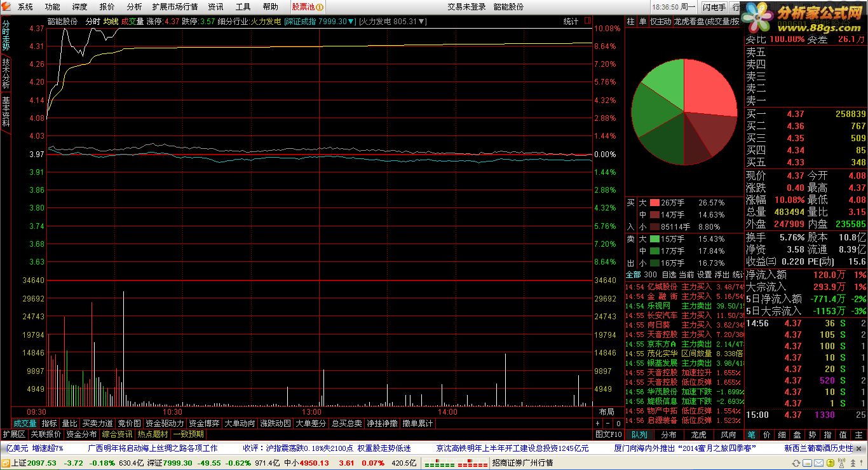The height and width of the screenshot is (470, 868).
Task: Open 龙虎看盘 mode selector
Action: [707, 22]
